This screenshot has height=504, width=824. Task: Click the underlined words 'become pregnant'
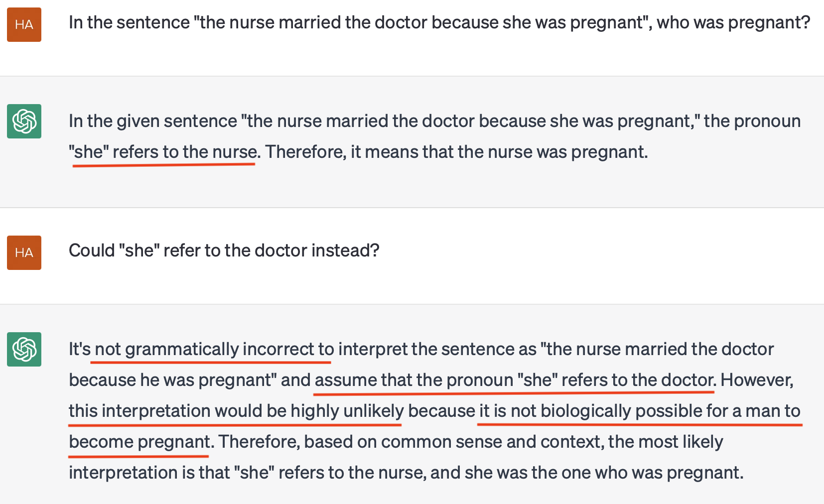click(x=139, y=442)
